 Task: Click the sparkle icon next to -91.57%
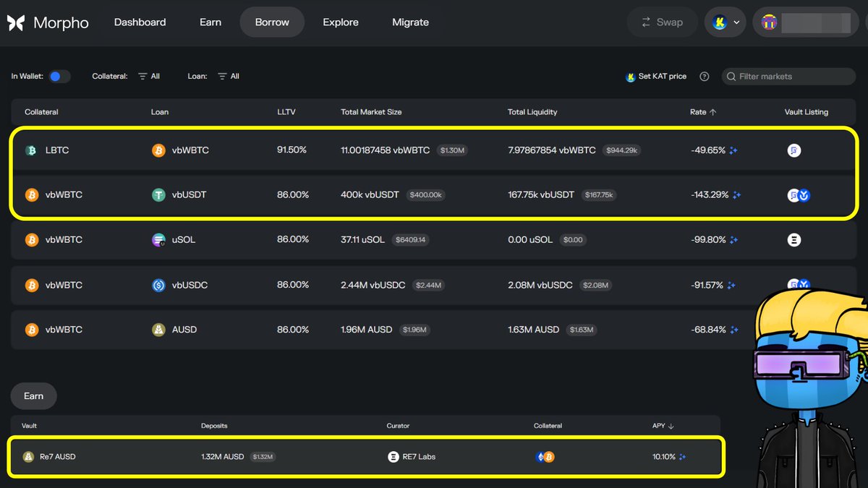coord(731,285)
